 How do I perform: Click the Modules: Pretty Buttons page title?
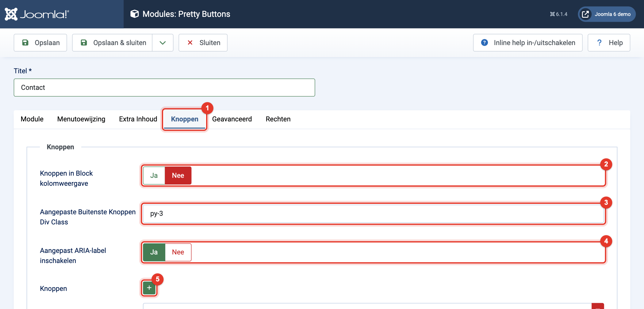pos(186,14)
